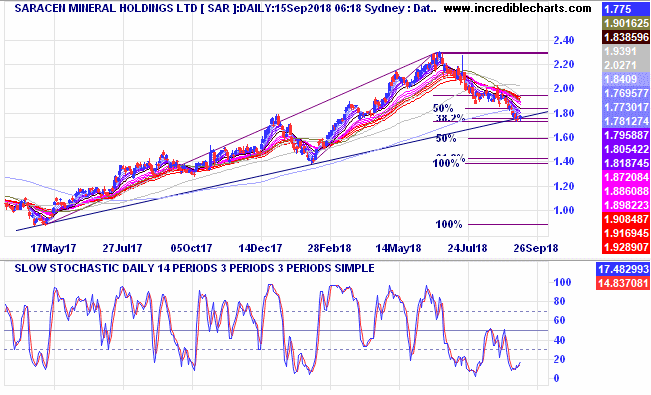Click the 40 level on the stochastic axis
The height and width of the screenshot is (395, 651).
click(560, 340)
